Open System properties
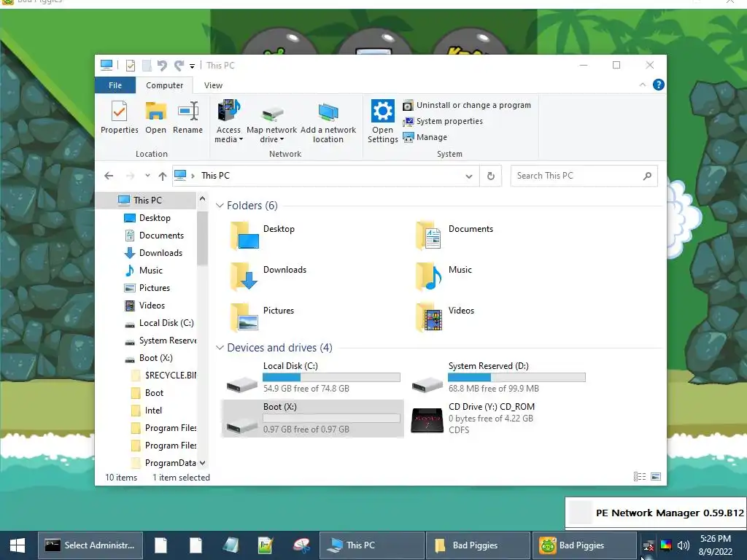 (443, 122)
